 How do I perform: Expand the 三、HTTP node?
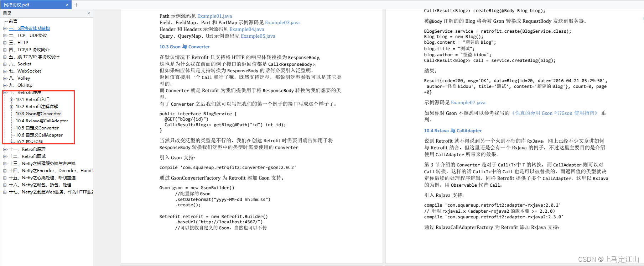point(5,43)
